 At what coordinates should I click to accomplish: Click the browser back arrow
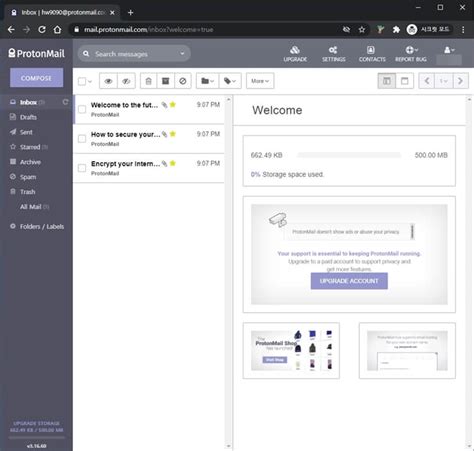pos(11,30)
